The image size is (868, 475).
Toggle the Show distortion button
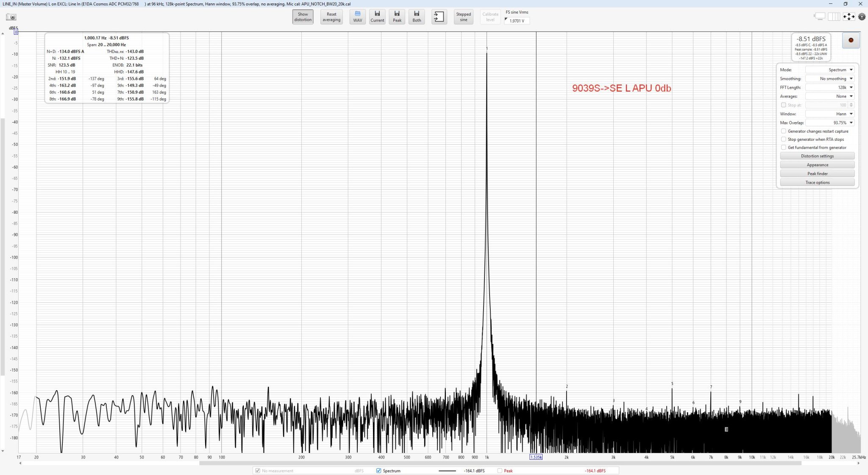pyautogui.click(x=303, y=17)
